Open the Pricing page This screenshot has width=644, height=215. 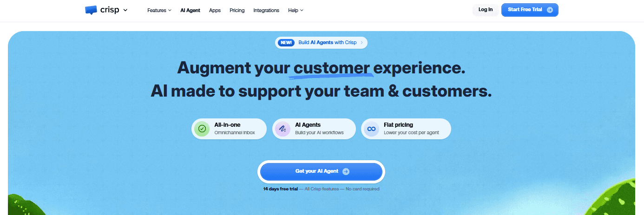click(237, 10)
